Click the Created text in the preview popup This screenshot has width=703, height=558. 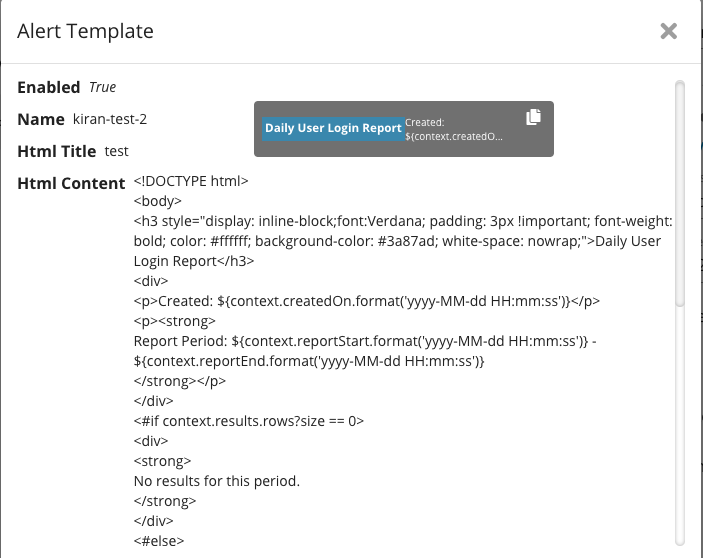coord(454,129)
